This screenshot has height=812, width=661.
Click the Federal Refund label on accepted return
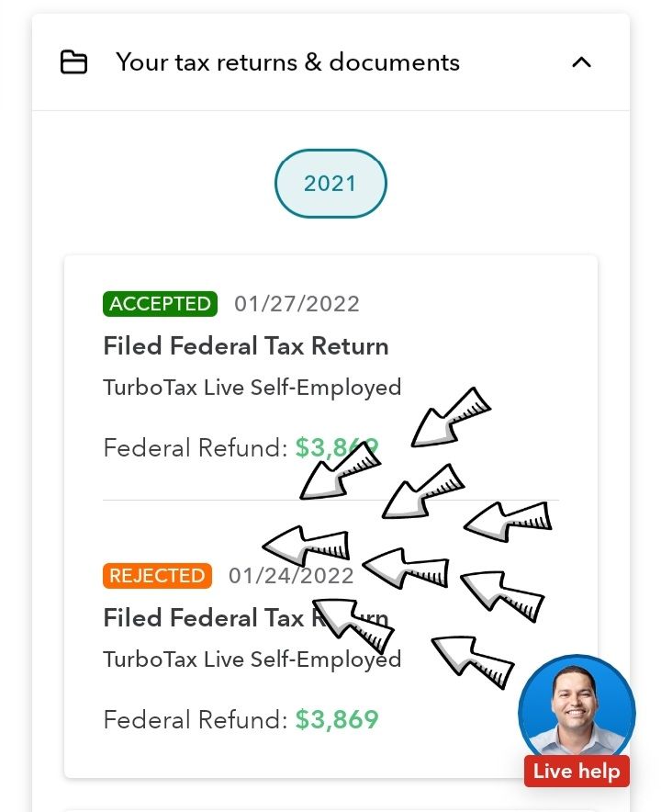tap(196, 448)
